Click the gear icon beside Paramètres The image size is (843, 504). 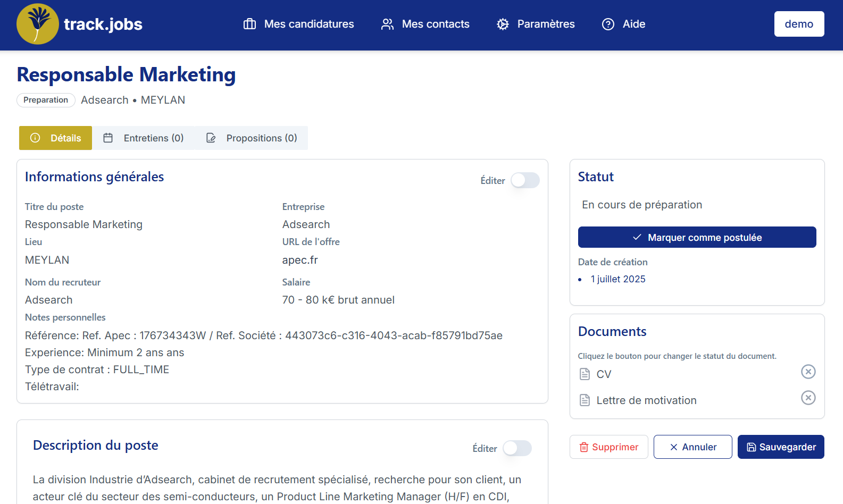pyautogui.click(x=503, y=24)
